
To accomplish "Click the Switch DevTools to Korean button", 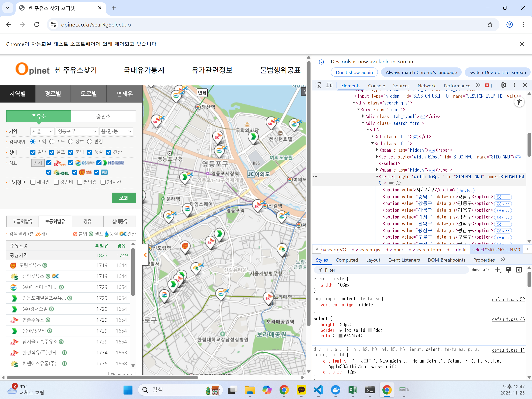I will pos(497,73).
